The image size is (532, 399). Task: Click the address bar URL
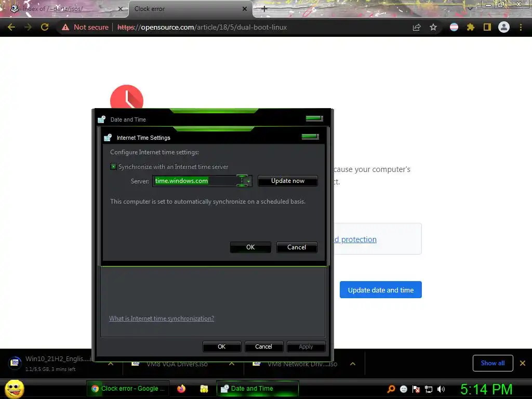point(202,27)
